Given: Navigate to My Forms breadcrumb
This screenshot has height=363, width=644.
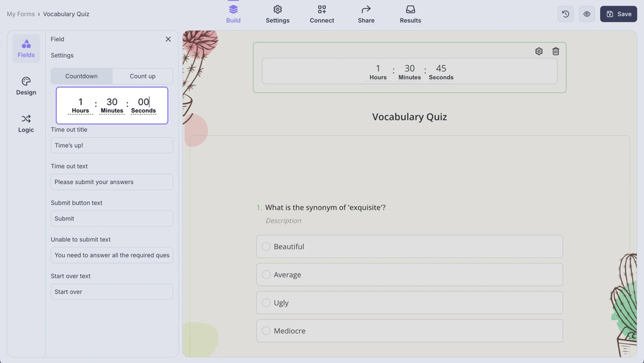Looking at the screenshot, I should tap(21, 14).
